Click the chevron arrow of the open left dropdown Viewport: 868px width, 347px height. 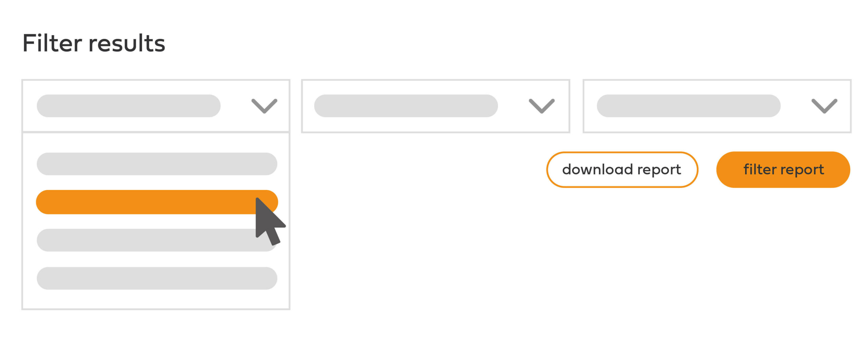(264, 106)
